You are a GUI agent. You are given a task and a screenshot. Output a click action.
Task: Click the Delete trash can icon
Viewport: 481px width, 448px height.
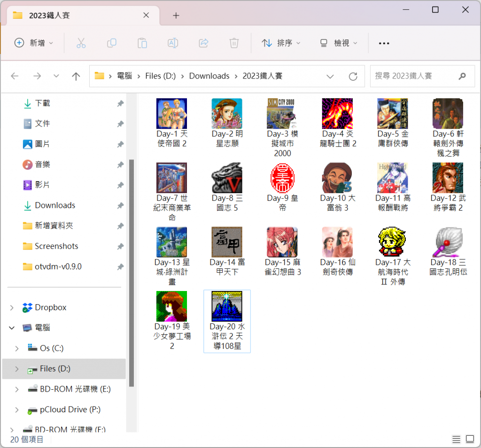tap(234, 43)
